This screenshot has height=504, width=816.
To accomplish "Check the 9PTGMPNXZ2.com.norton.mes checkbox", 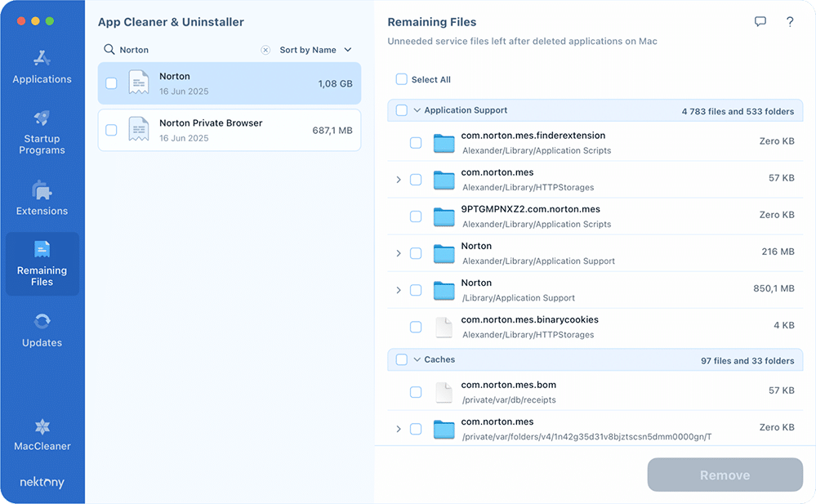I will [416, 216].
